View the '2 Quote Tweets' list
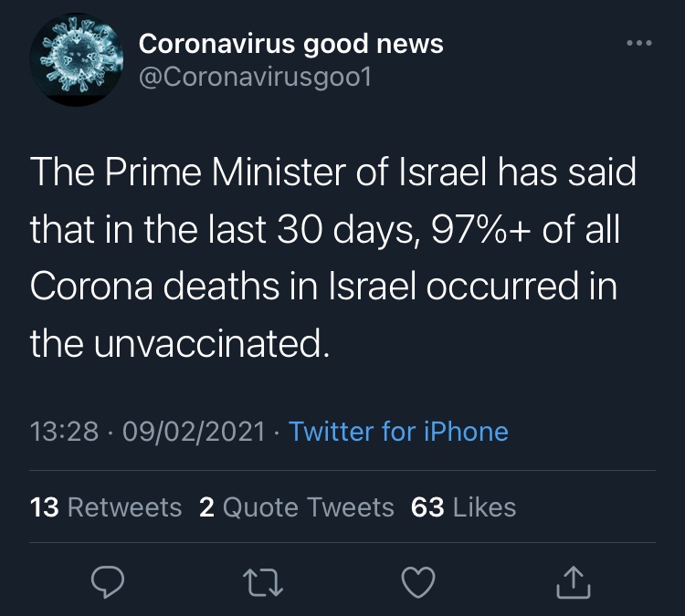The height and width of the screenshot is (616, 685). (x=297, y=507)
